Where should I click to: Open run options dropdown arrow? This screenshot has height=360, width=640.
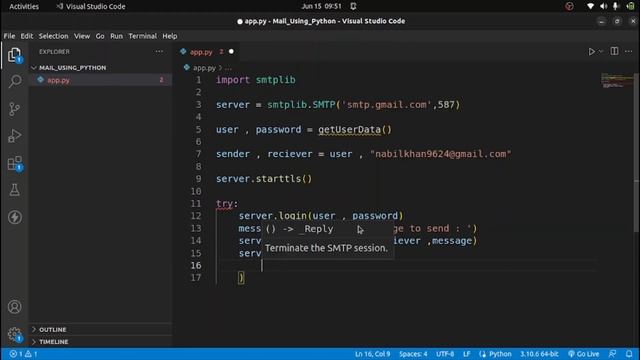601,51
